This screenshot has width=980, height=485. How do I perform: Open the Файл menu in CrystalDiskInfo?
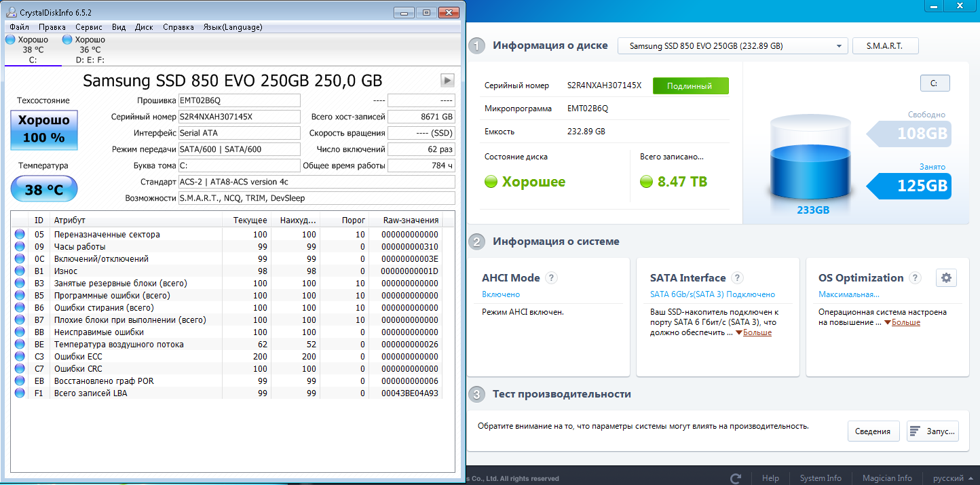pyautogui.click(x=19, y=27)
